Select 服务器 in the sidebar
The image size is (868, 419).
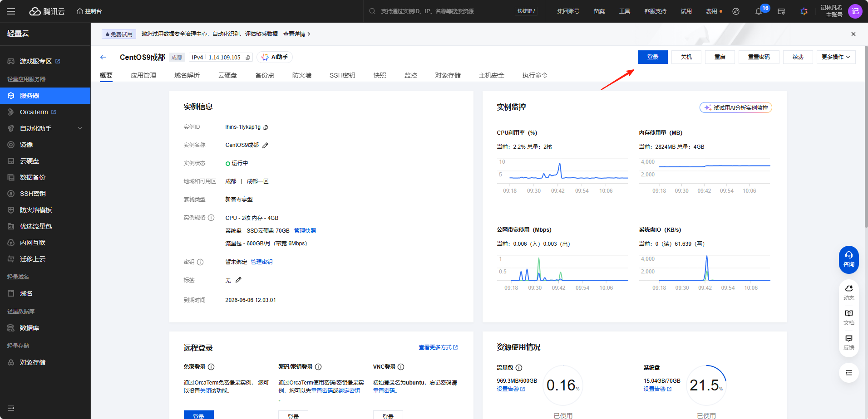[x=45, y=96]
